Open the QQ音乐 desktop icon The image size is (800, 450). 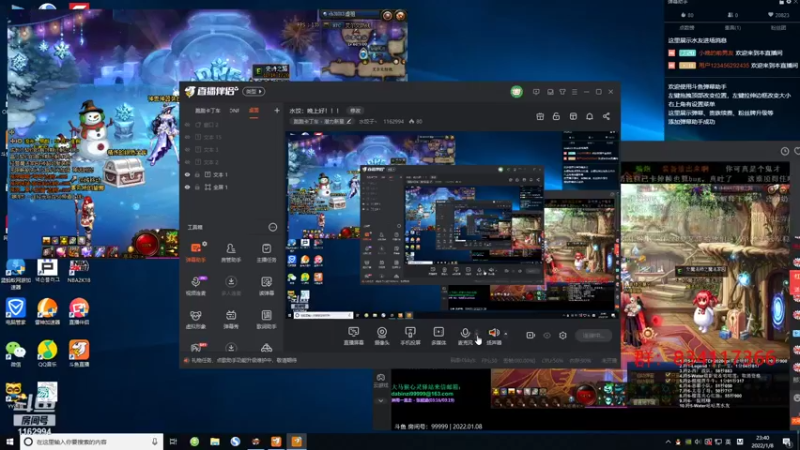[47, 353]
